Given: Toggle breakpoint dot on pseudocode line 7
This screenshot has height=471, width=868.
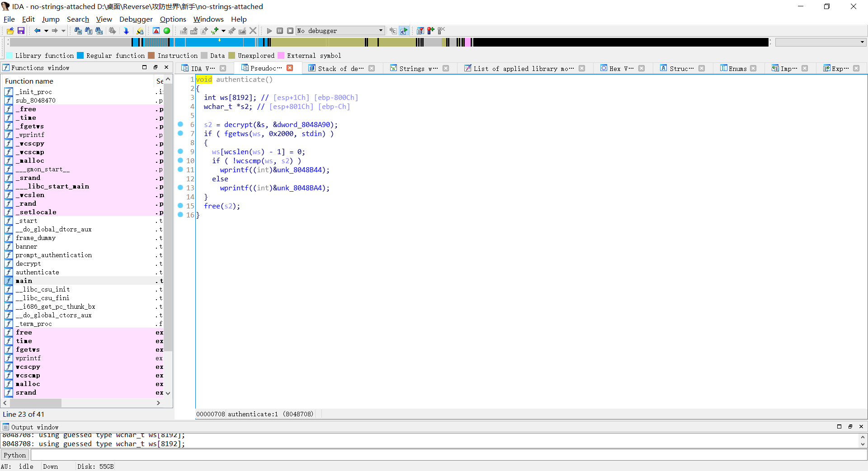Looking at the screenshot, I should click(180, 133).
